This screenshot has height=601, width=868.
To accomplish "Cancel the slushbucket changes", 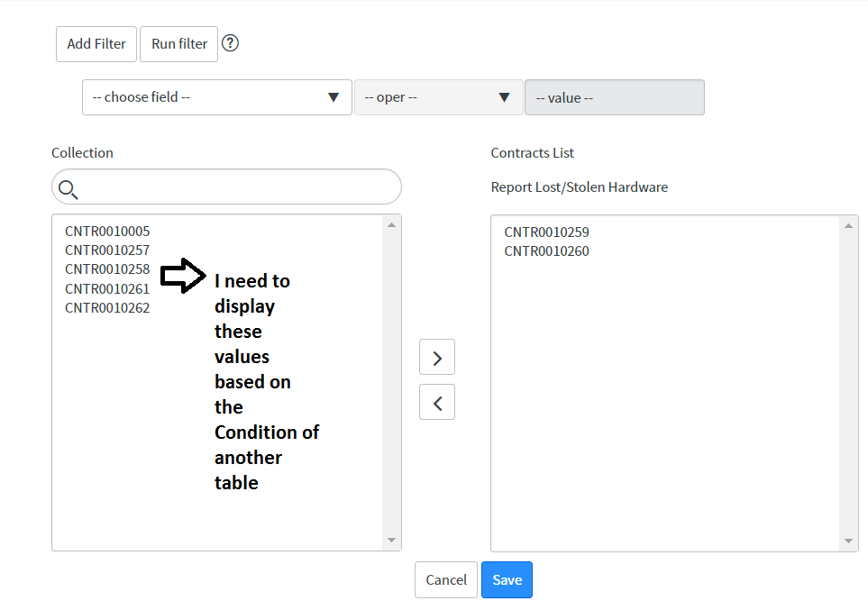I will click(446, 580).
